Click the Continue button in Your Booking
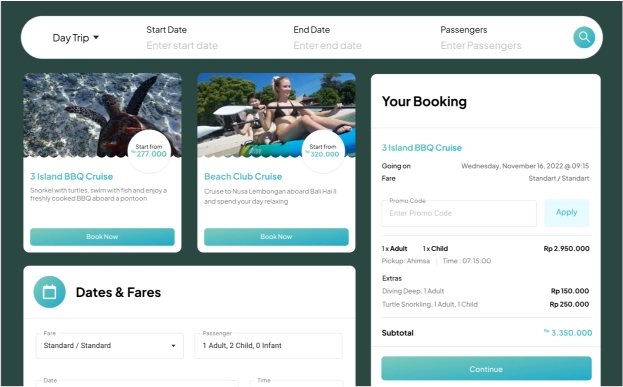 coord(486,369)
